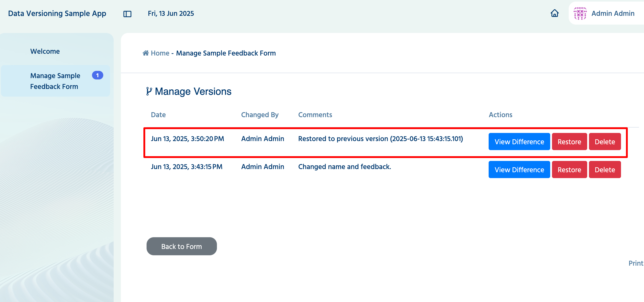Screen dimensions: 644x302
Task: Click the Back to Form button
Action: click(x=182, y=246)
